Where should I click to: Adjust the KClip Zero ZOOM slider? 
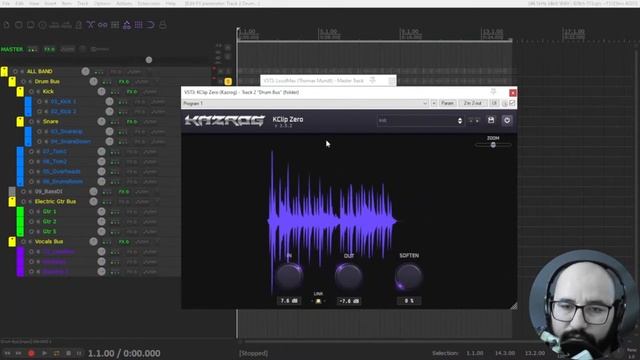(x=493, y=145)
